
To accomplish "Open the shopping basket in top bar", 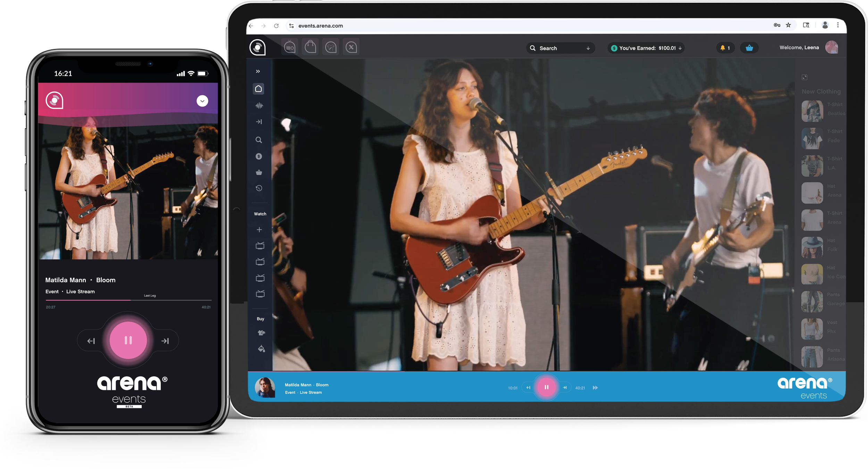I will click(x=749, y=48).
